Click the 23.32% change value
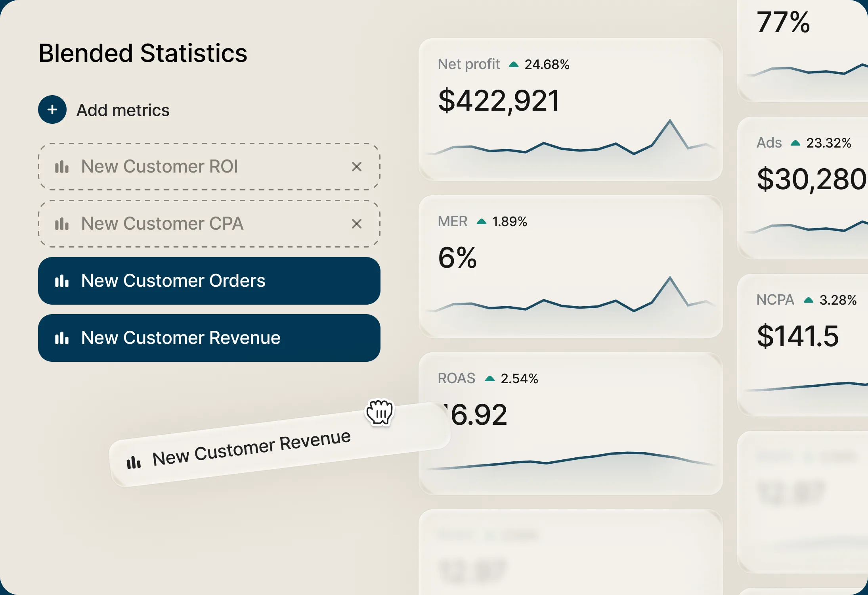Image resolution: width=868 pixels, height=595 pixels. tap(829, 143)
